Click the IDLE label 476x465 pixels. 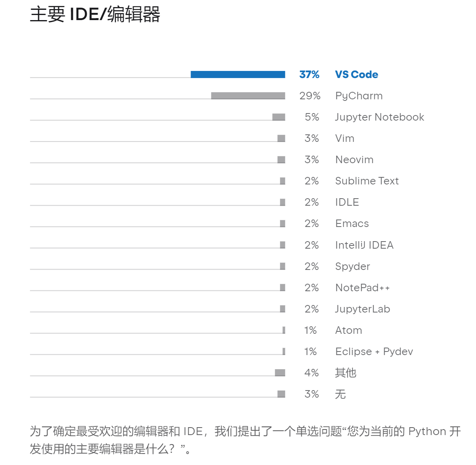pos(347,202)
